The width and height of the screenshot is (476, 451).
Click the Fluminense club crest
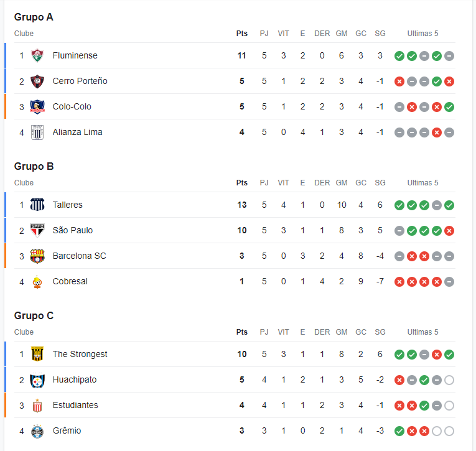click(37, 55)
